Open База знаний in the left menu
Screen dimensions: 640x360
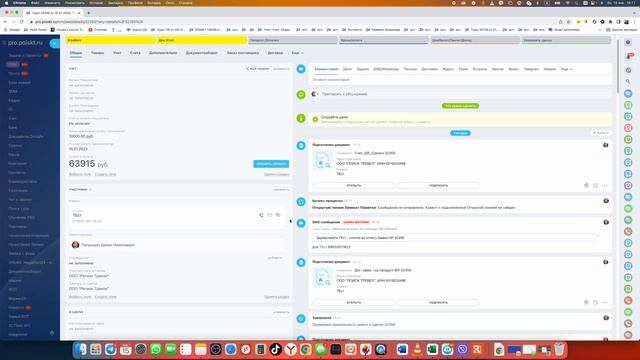click(19, 82)
